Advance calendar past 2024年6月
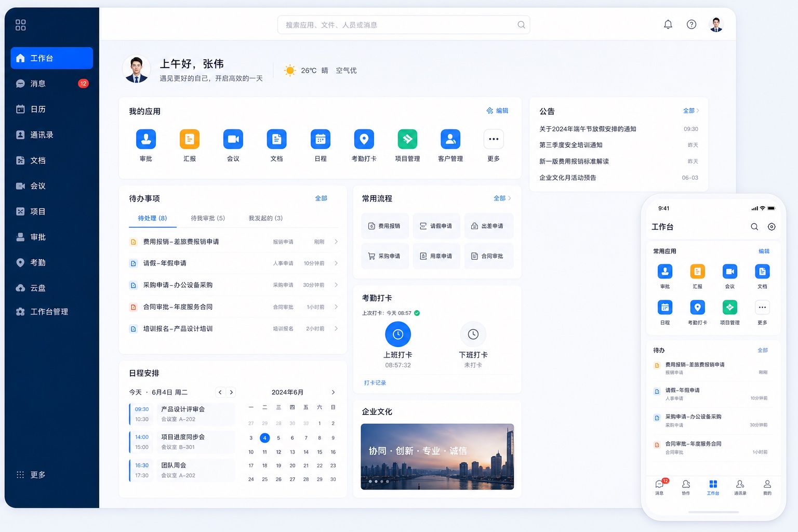This screenshot has width=798, height=532. pyautogui.click(x=333, y=392)
